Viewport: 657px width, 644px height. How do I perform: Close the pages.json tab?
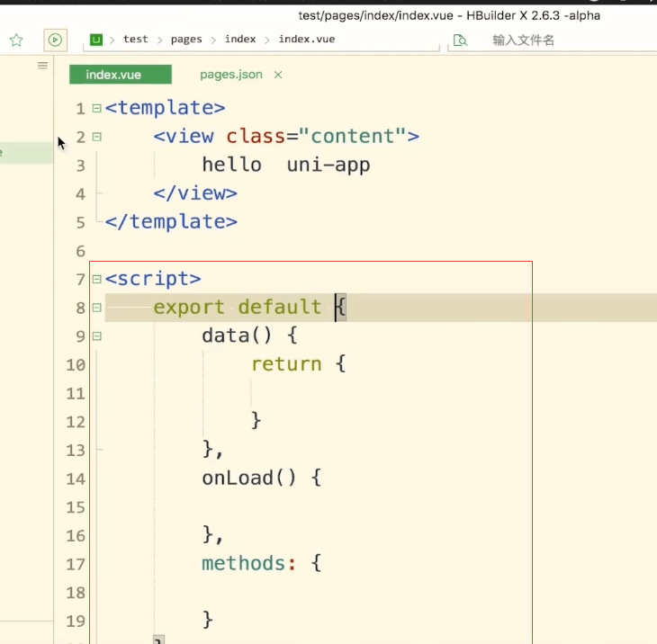coord(278,75)
